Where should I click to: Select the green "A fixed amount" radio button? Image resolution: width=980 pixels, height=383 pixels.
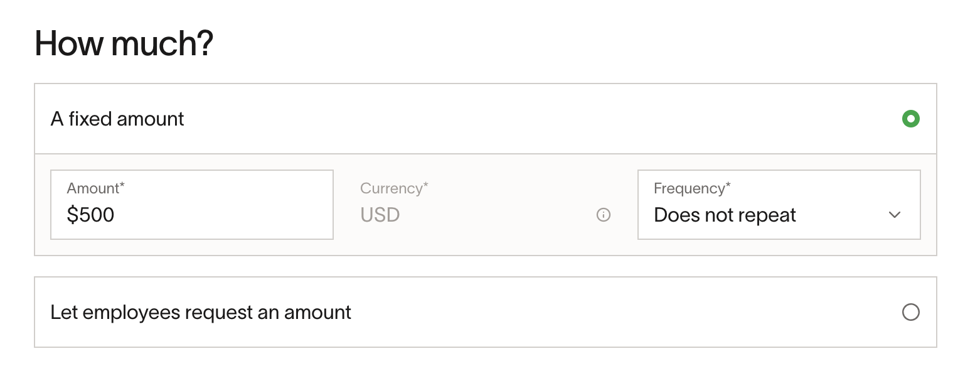tap(910, 119)
